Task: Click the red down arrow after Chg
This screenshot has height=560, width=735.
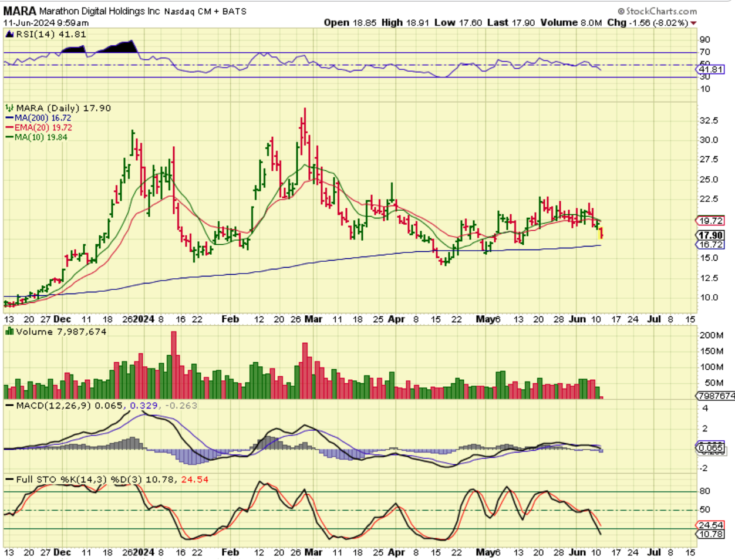Action: point(694,23)
